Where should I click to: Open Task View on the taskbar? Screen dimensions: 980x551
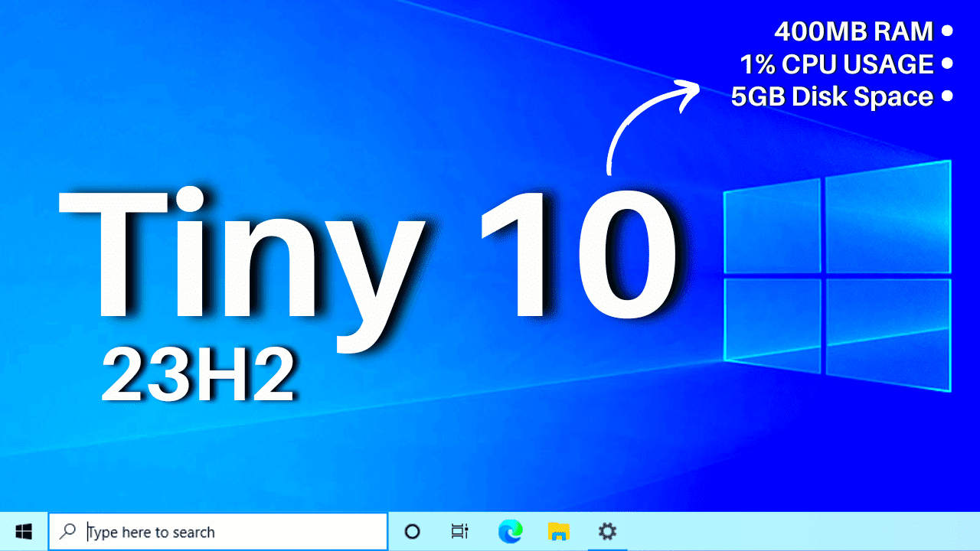460,531
